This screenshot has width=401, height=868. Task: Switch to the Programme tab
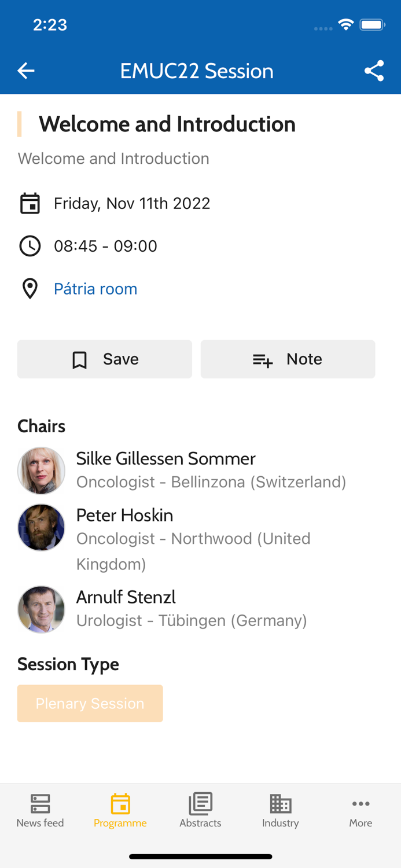pos(120,811)
